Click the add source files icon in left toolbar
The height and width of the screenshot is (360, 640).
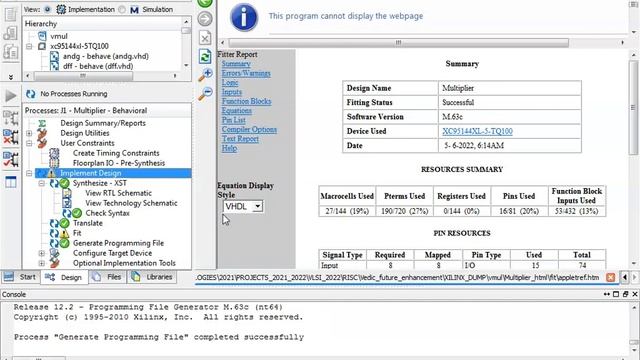[11, 33]
